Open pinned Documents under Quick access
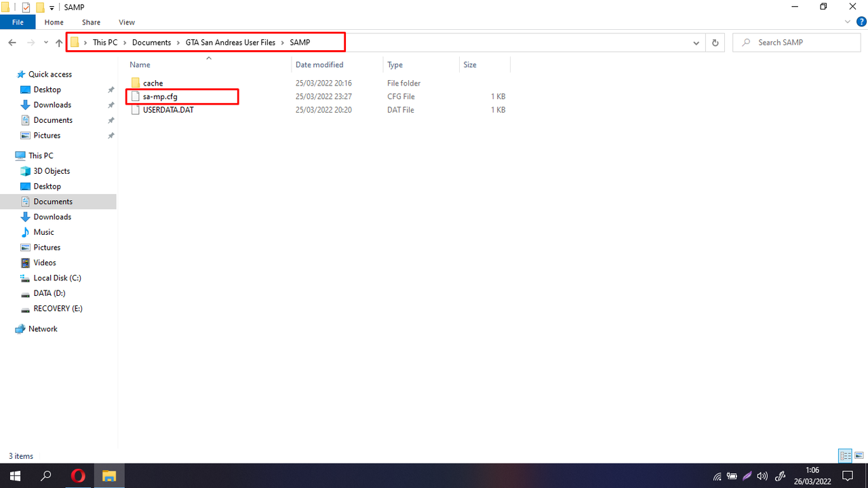Screen dimensions: 868x488 53,120
